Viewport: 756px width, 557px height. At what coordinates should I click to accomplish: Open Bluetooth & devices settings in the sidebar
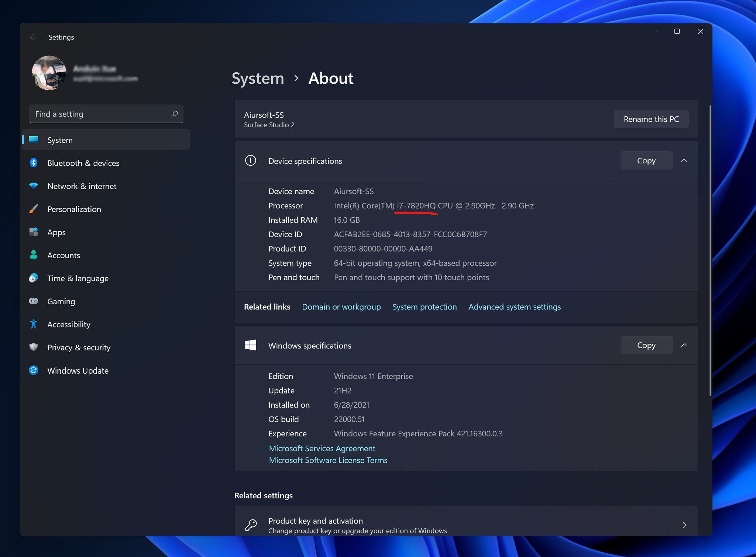34,163
